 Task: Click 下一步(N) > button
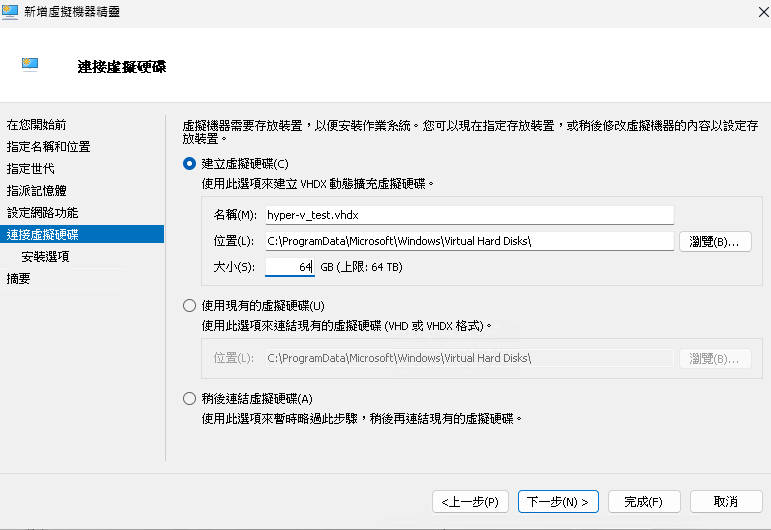click(558, 501)
